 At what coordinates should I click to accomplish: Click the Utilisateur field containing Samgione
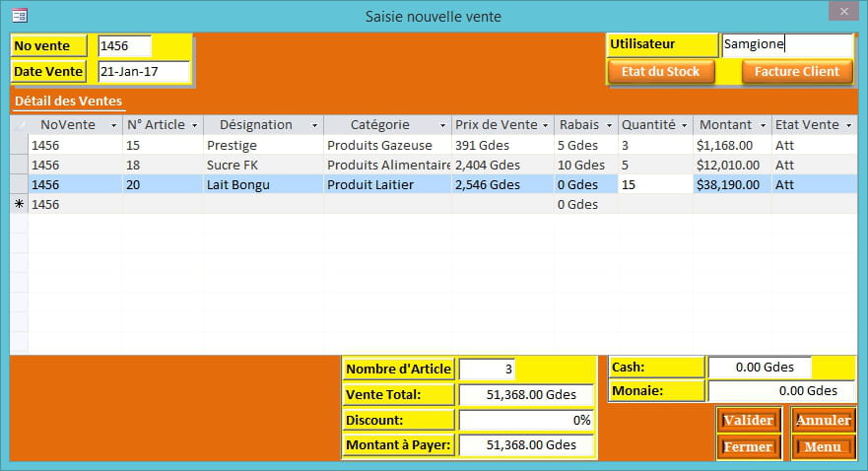[x=787, y=44]
